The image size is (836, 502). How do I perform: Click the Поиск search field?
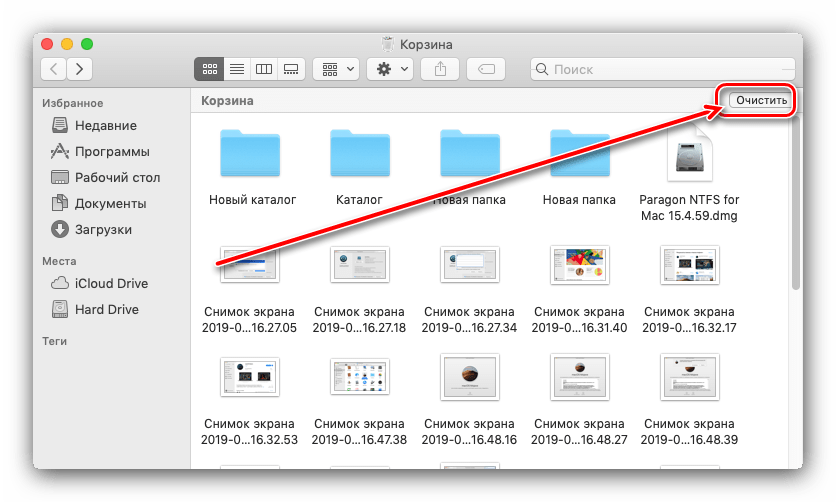665,69
